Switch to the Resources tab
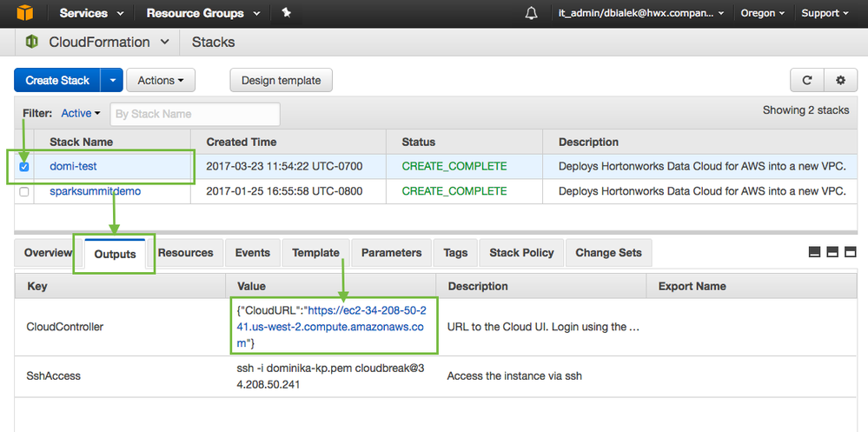Screen dimensions: 868x432 pyautogui.click(x=186, y=253)
